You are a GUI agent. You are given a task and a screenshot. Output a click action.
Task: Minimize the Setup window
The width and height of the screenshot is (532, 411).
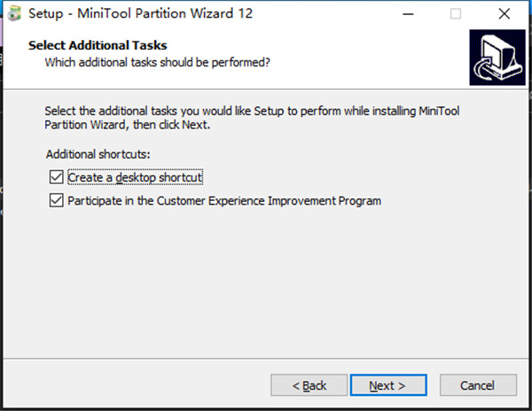tap(411, 14)
